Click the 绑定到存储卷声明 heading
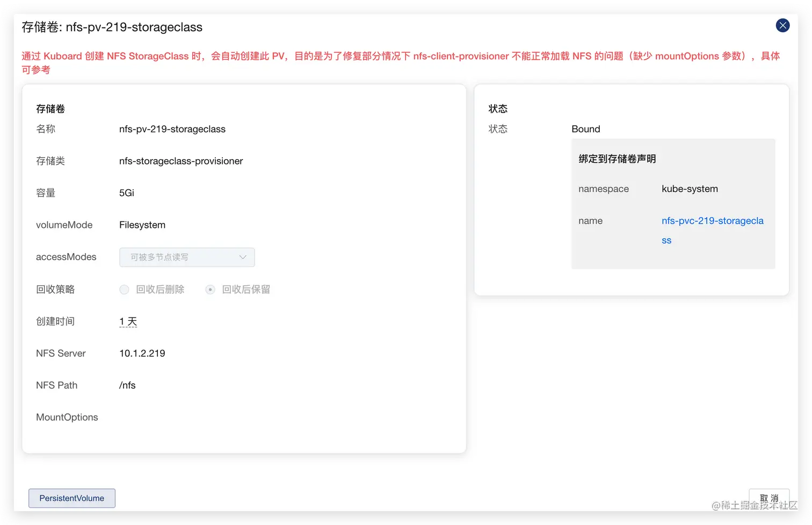 click(x=617, y=159)
